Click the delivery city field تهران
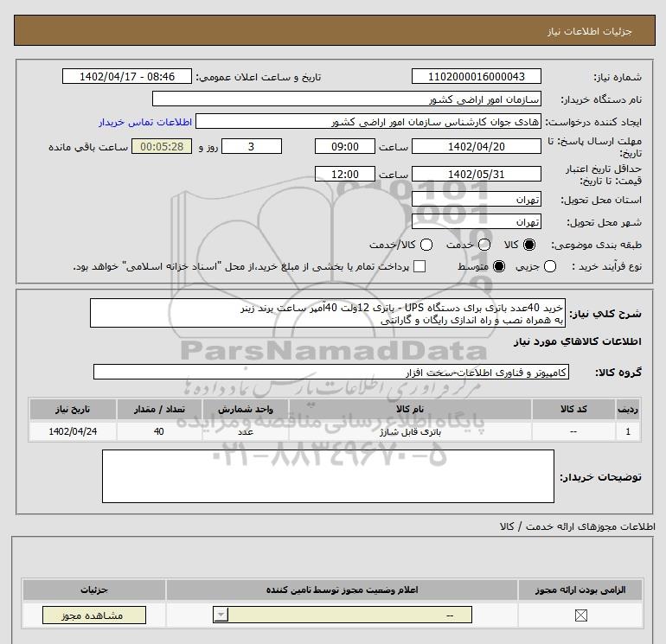 [x=476, y=221]
